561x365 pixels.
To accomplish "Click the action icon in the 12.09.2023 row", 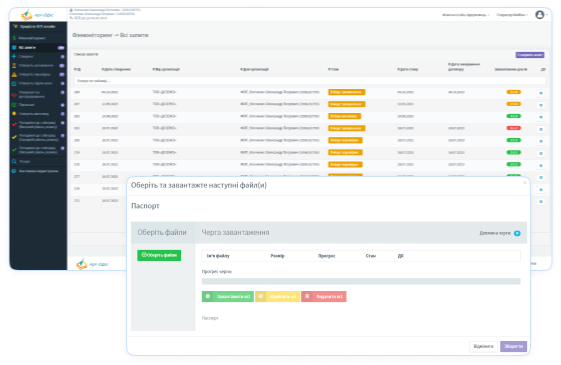I will pyautogui.click(x=541, y=105).
